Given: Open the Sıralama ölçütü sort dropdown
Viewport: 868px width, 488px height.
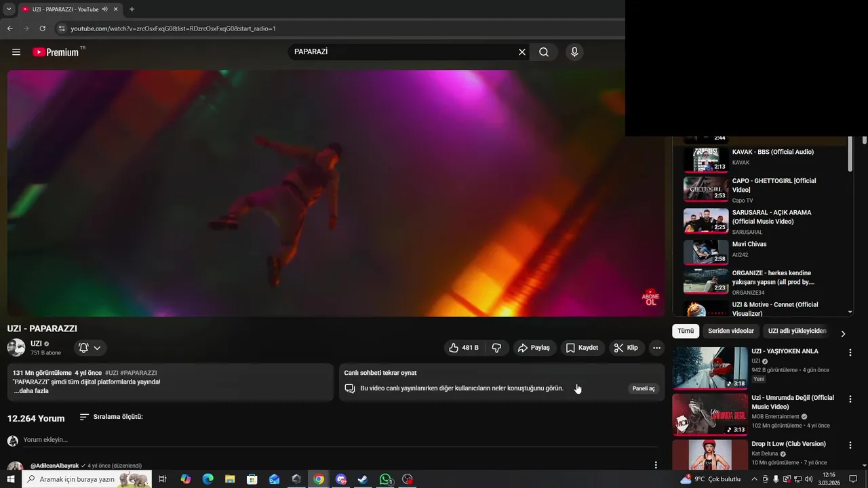Looking at the screenshot, I should [x=111, y=417].
